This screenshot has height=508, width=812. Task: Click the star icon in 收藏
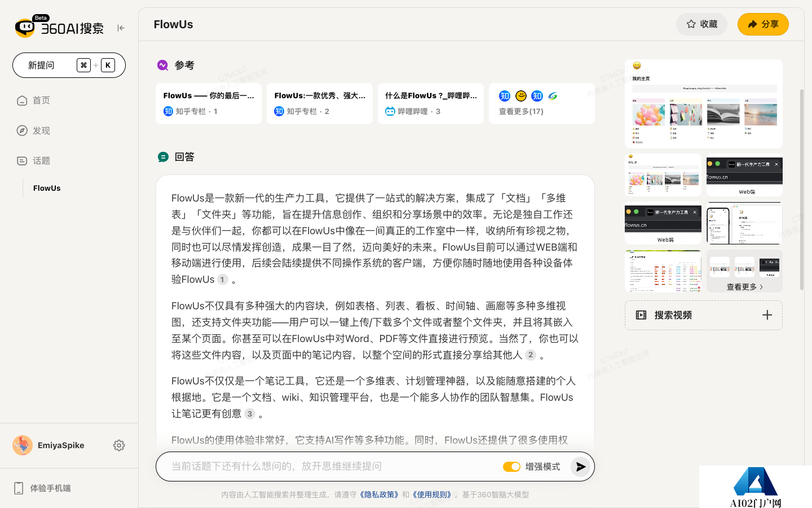click(691, 24)
